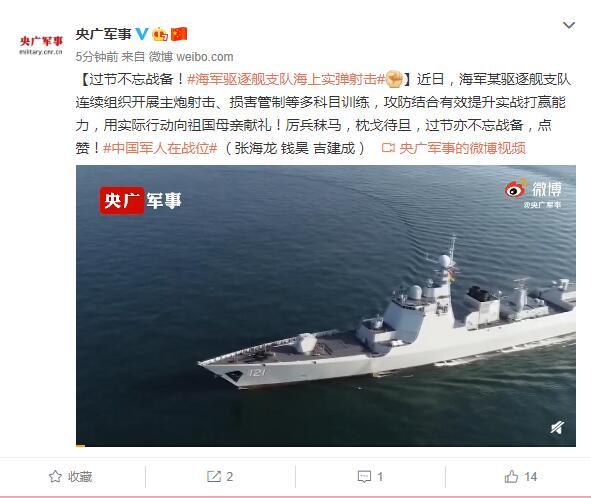This screenshot has width=591, height=498.
Task: Click the Weibo watermark logo on video
Action: point(533,193)
